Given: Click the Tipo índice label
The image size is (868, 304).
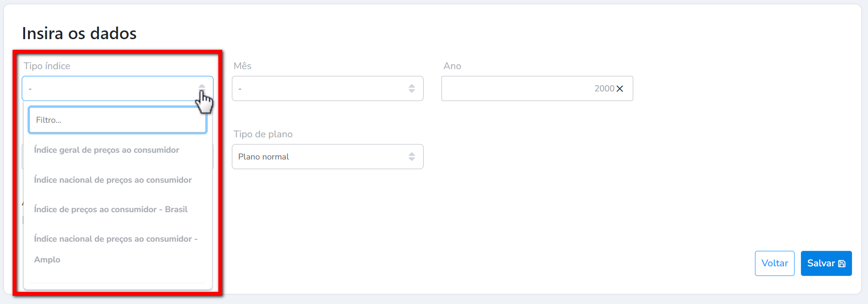Looking at the screenshot, I should pos(47,66).
